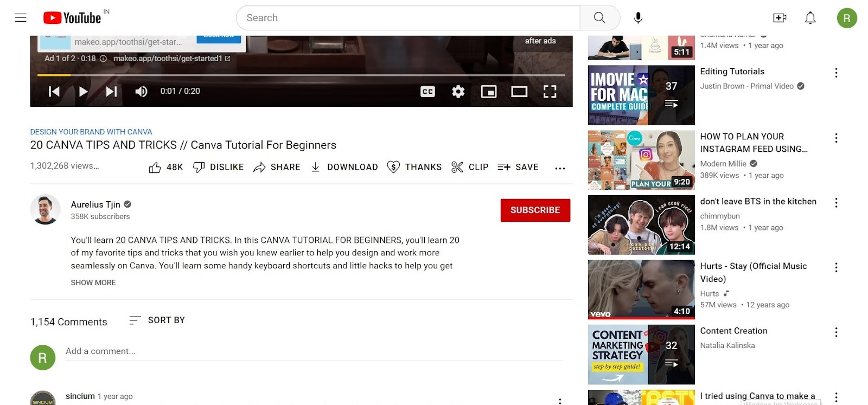Open Modern Millie channel name
The height and width of the screenshot is (405, 868).
point(723,164)
